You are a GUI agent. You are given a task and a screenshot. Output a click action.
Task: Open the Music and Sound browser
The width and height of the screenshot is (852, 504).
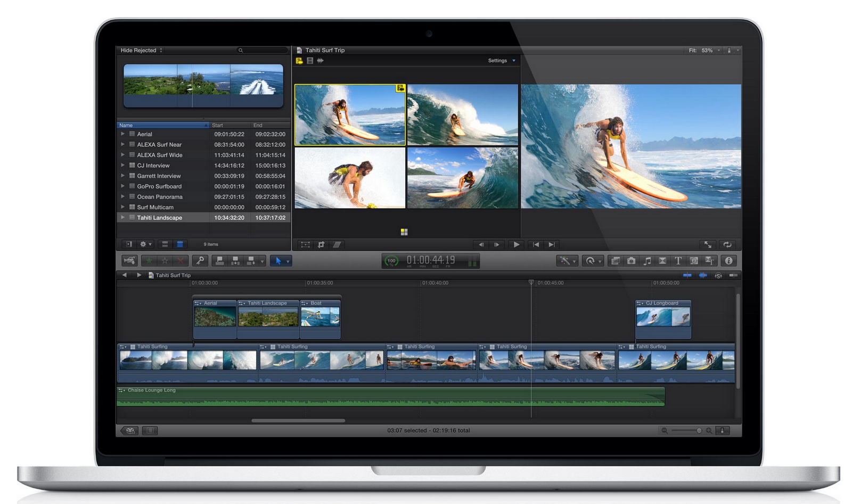(x=647, y=261)
